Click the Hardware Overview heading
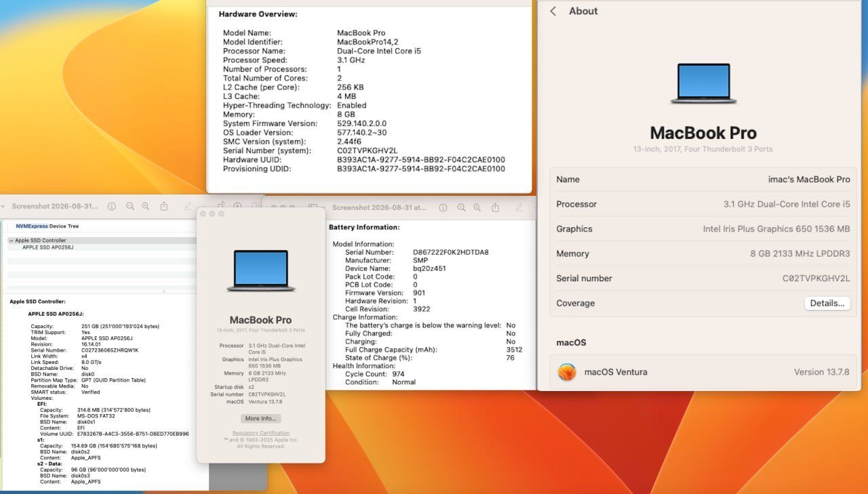868x494 pixels. (258, 14)
